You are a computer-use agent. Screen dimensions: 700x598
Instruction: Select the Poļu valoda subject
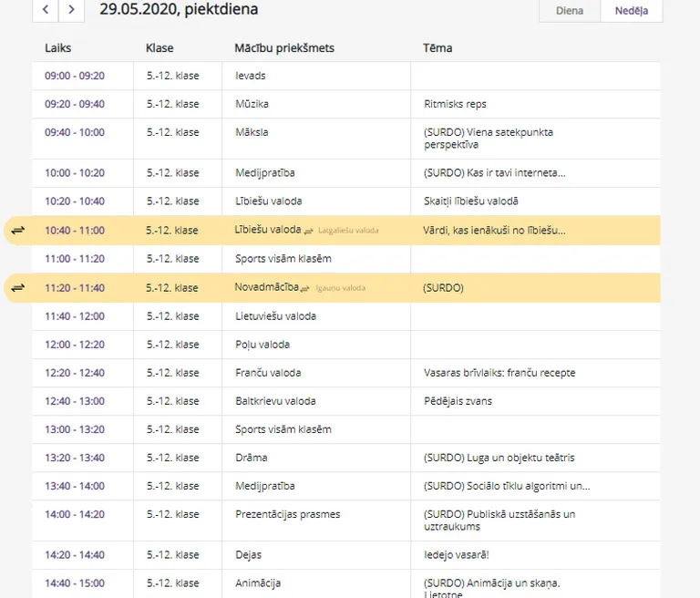pos(262,345)
